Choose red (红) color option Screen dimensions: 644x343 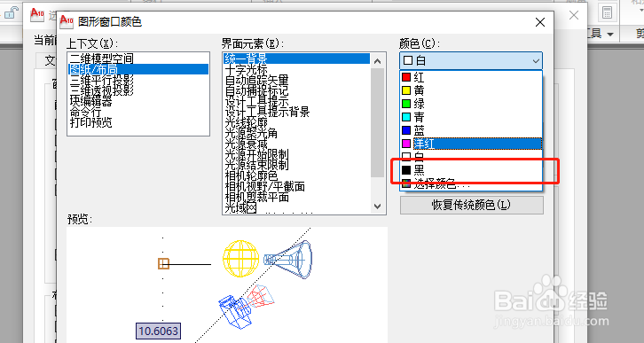471,77
